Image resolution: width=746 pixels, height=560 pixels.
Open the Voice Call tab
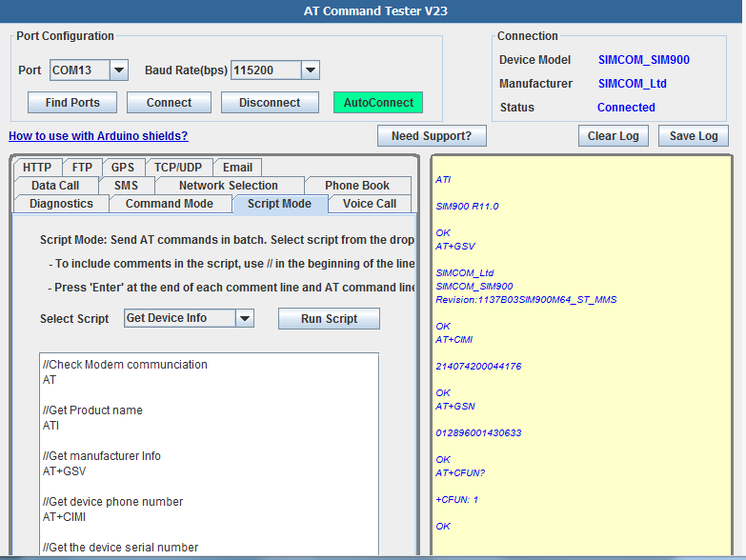pos(370,204)
